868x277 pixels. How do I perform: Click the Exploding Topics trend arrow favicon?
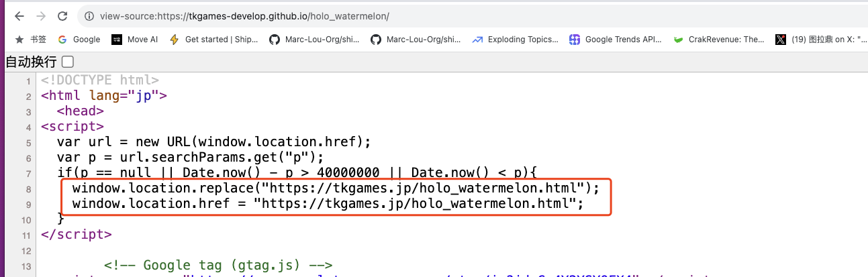[x=477, y=40]
